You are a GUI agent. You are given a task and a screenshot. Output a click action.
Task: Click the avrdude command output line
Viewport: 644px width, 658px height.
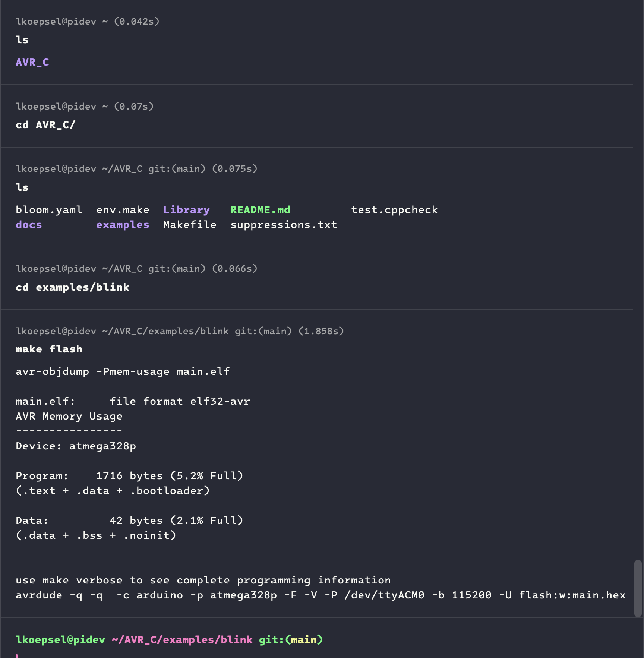click(321, 595)
